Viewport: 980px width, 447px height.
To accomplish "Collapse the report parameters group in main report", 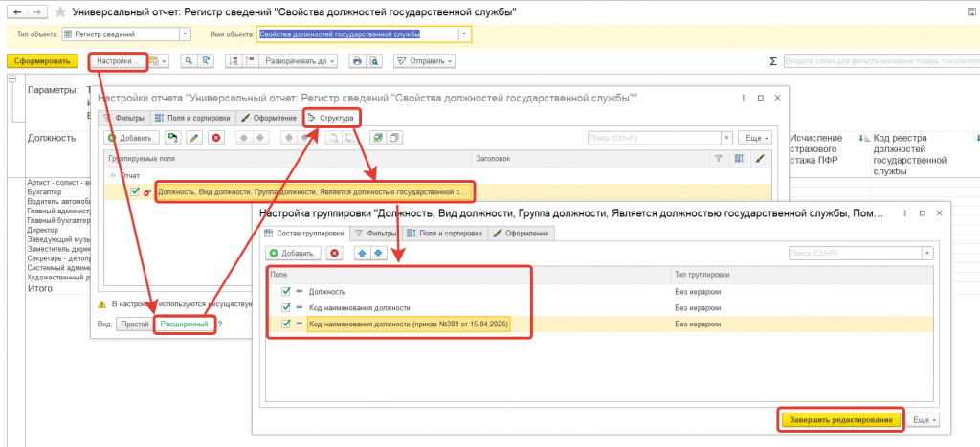I will 11,78.
